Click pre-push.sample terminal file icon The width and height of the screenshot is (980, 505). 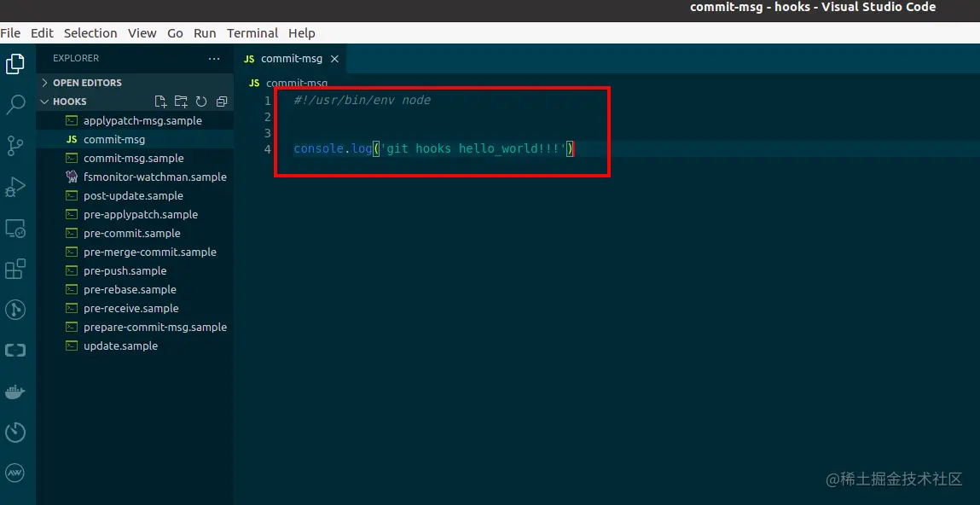coord(72,270)
